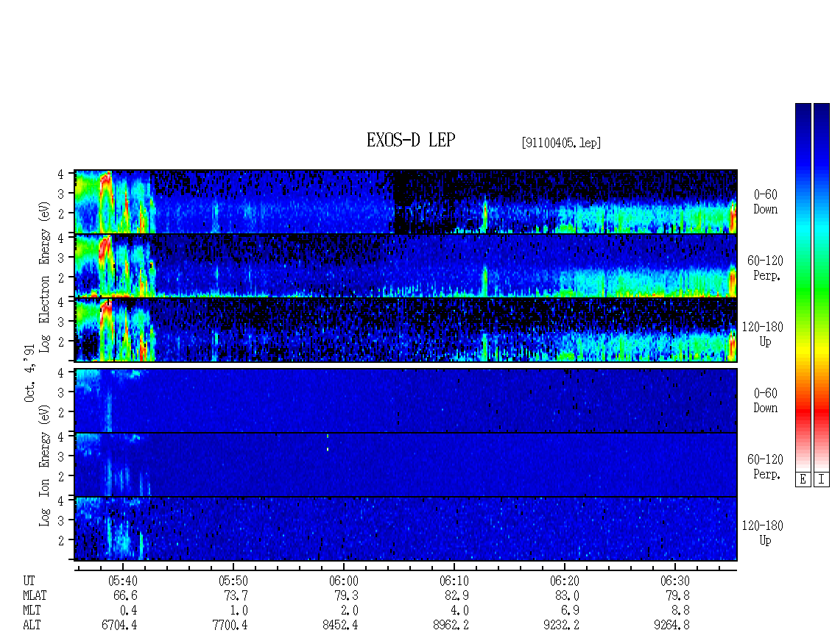Click the MLAT value 79.3
The width and height of the screenshot is (832, 644).
(346, 595)
